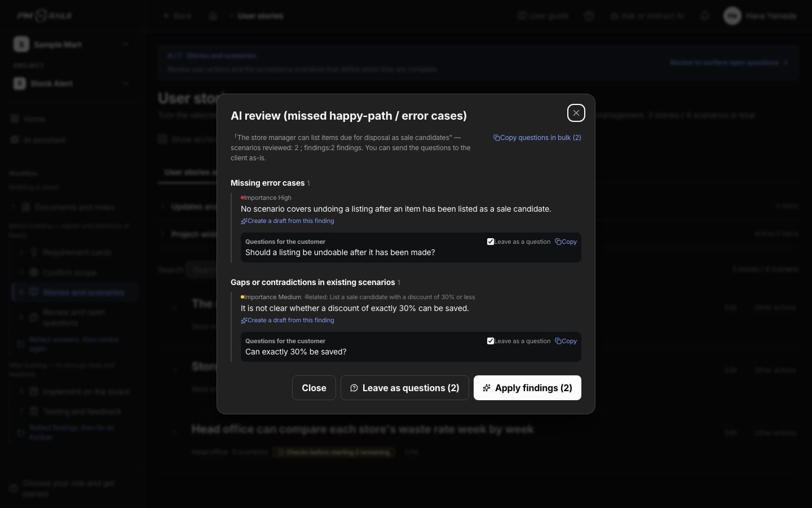Open the notifications bell
This screenshot has height=508, width=812.
tap(705, 16)
